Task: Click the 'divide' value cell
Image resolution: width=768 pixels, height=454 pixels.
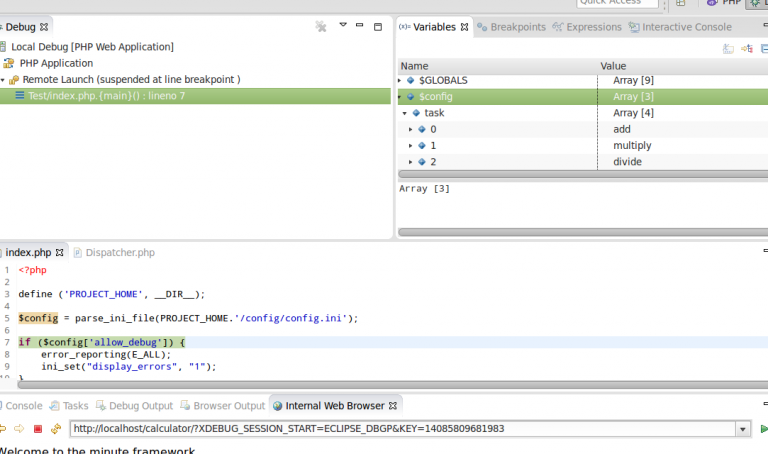Action: 627,162
